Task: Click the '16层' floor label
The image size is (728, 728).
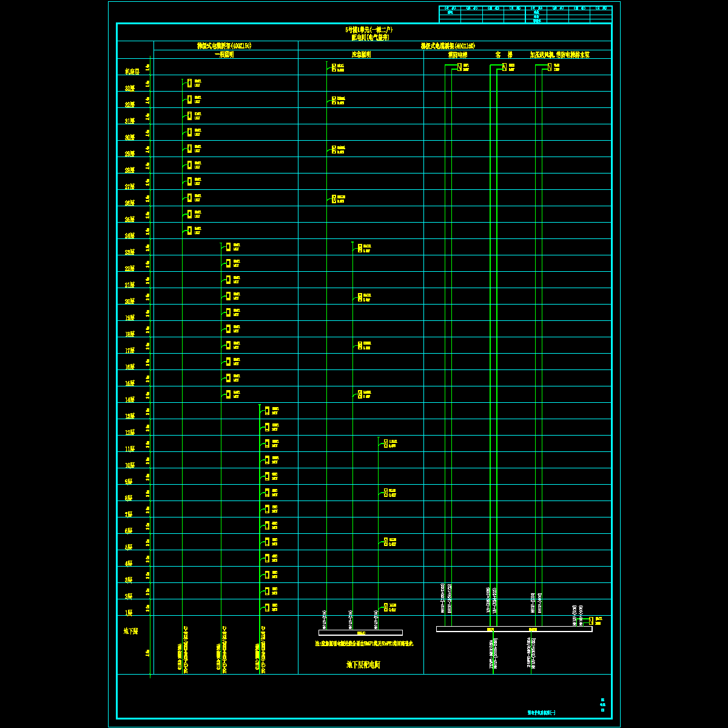Action: 130,366
